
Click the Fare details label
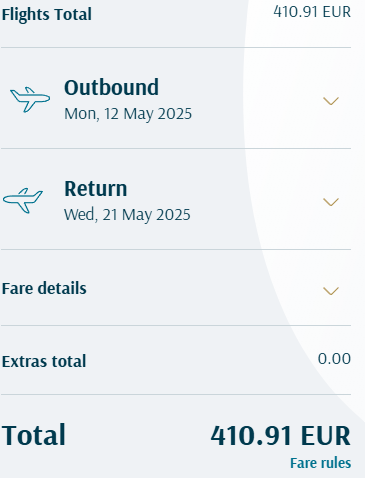(x=44, y=288)
